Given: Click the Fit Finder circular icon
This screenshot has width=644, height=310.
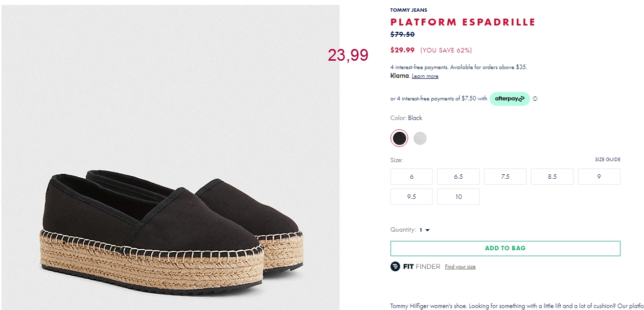Looking at the screenshot, I should pos(395,266).
